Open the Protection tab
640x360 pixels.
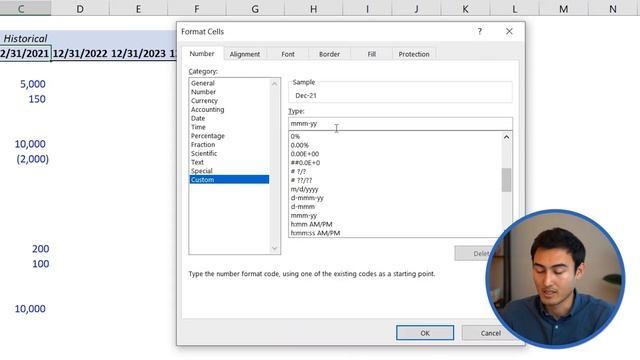414,54
